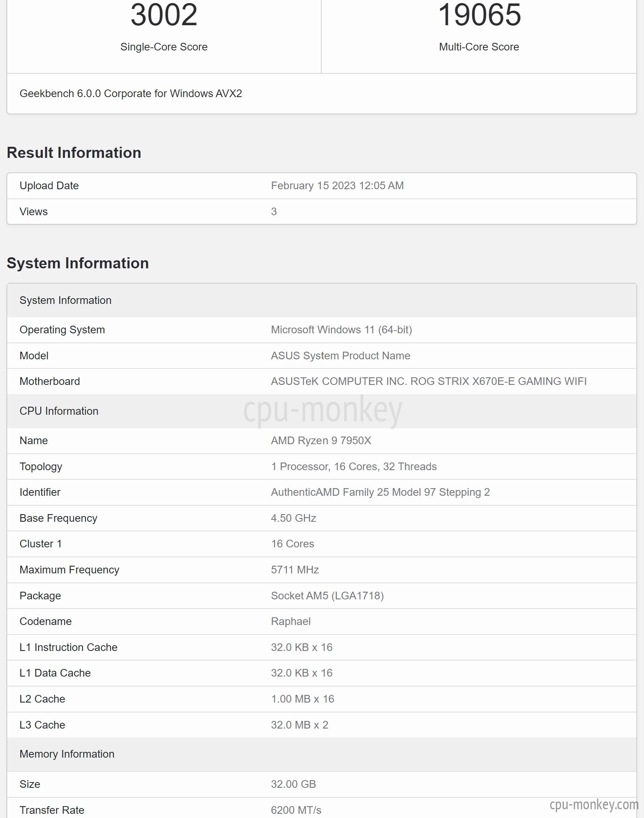Click the Multi-Core Score value 19065
The image size is (644, 818).
479,15
